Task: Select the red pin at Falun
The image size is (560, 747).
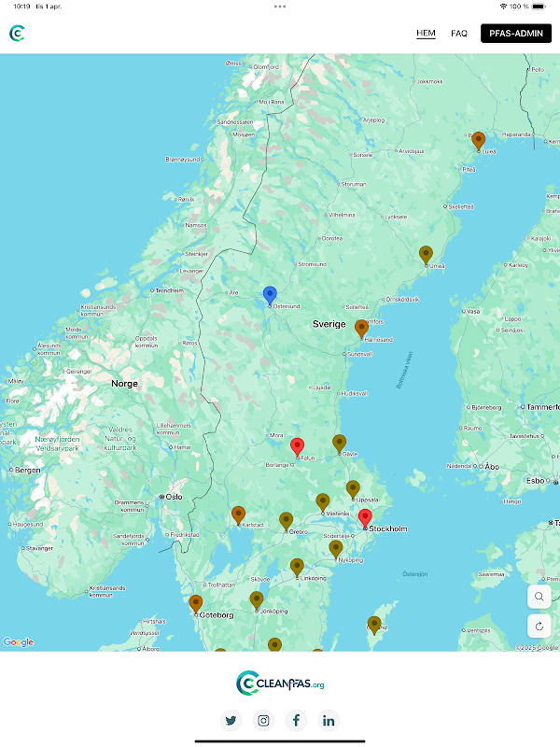Action: pos(297,448)
